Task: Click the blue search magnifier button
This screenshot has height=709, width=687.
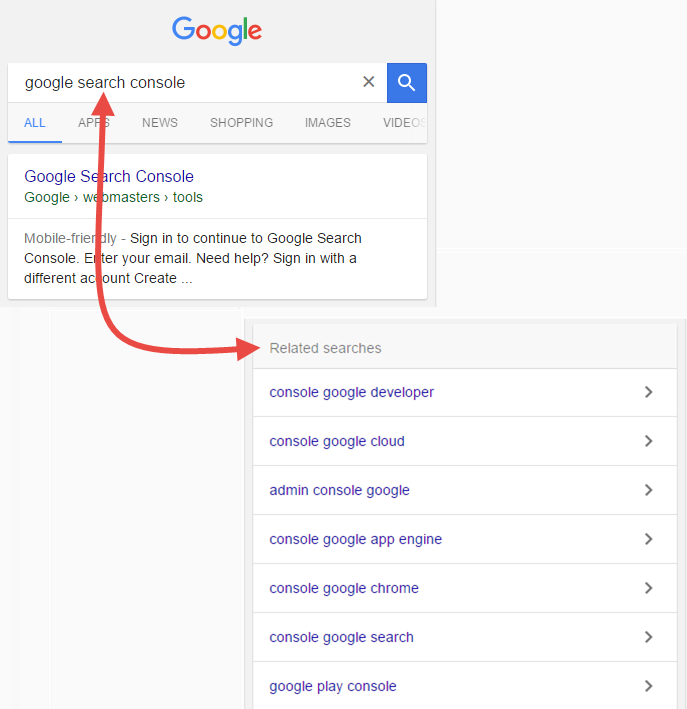Action: (406, 83)
